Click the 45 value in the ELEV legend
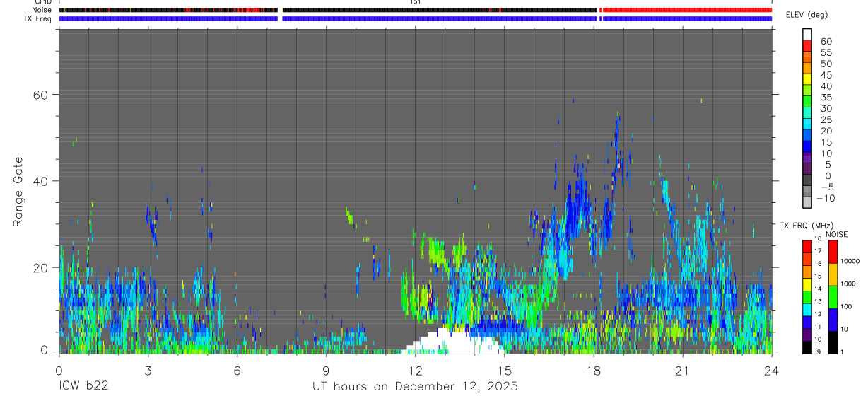 pyautogui.click(x=826, y=75)
